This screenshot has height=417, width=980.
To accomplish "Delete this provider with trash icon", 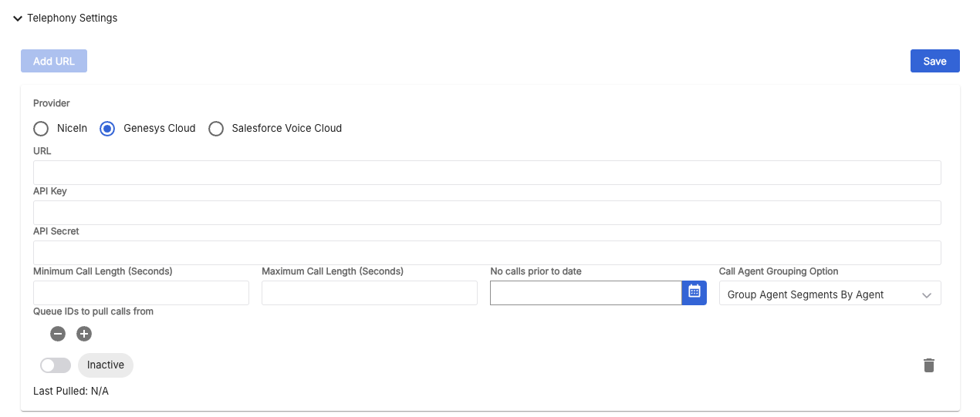I will pos(929,365).
